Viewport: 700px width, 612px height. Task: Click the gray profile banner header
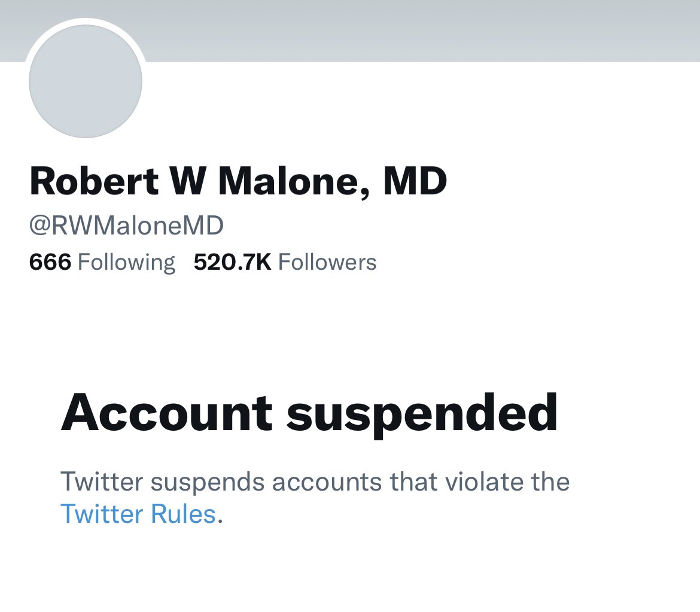coord(419,30)
